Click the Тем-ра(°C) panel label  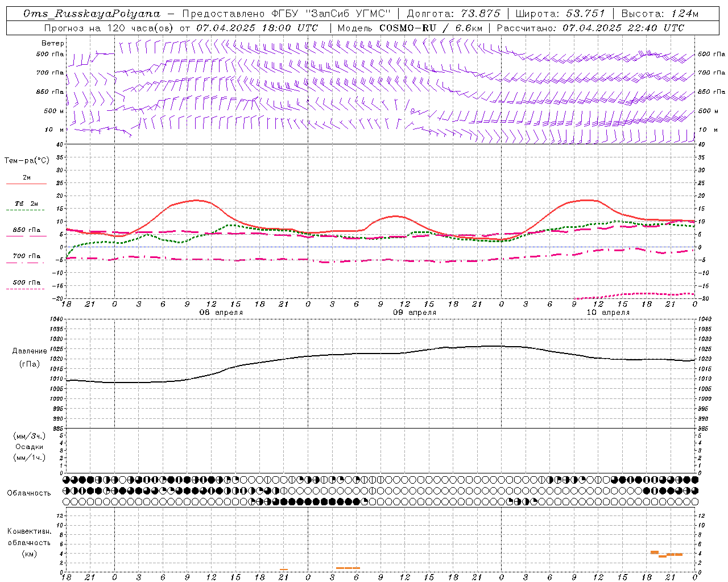pyautogui.click(x=27, y=161)
